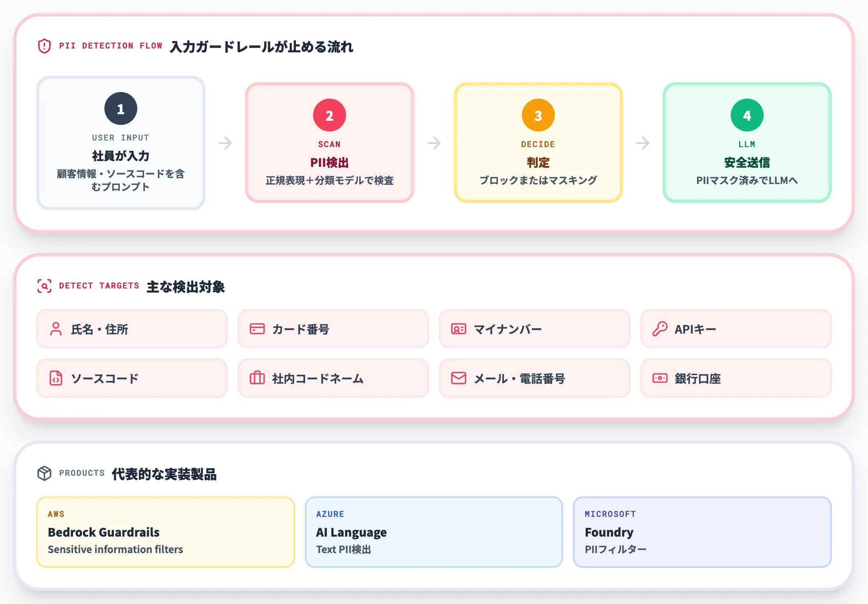Click the credit card icon in カード番号 chip
This screenshot has height=604, width=868.
(x=257, y=329)
